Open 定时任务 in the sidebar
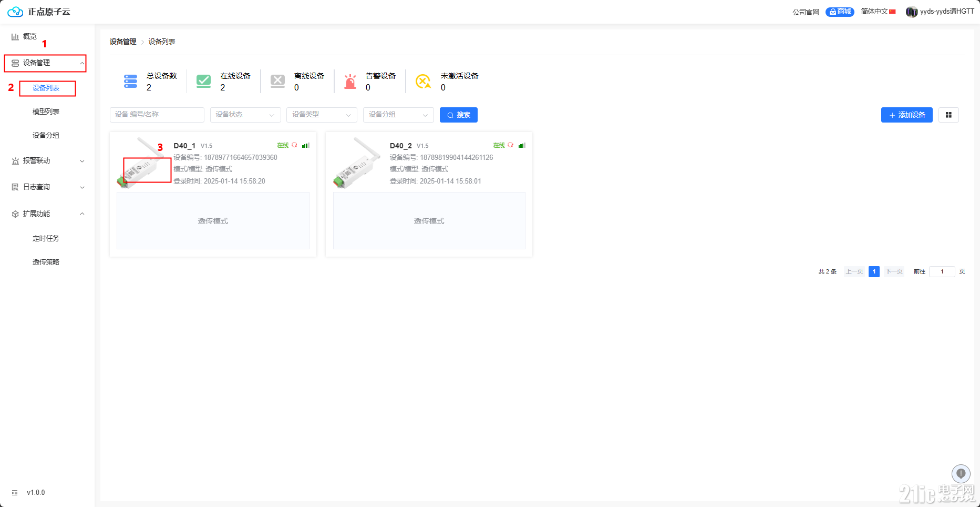The image size is (980, 507). 46,238
